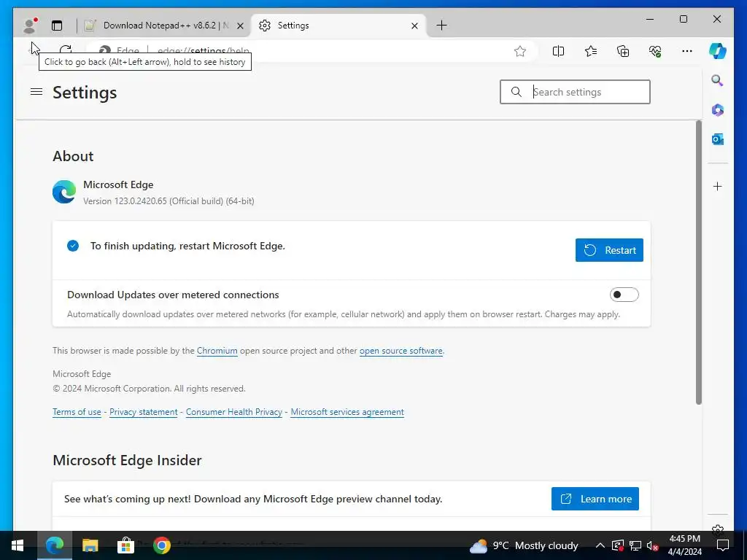Open Collections icon in toolbar

[623, 51]
